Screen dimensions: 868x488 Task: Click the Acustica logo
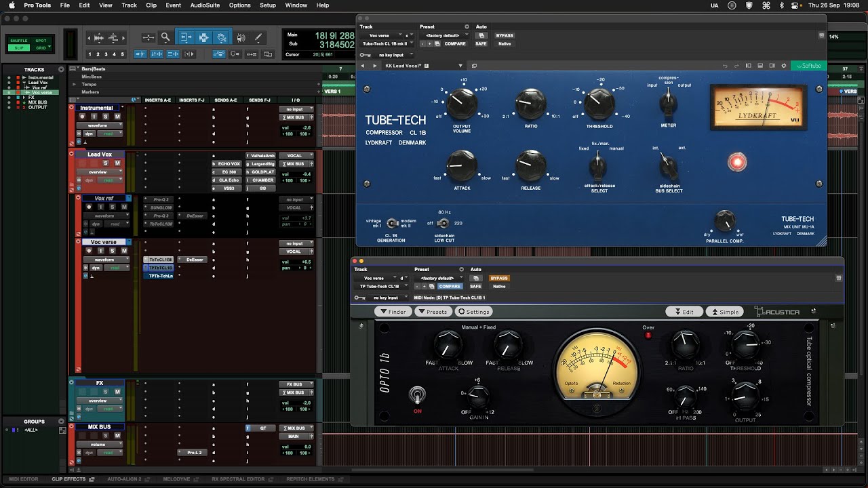(x=777, y=312)
